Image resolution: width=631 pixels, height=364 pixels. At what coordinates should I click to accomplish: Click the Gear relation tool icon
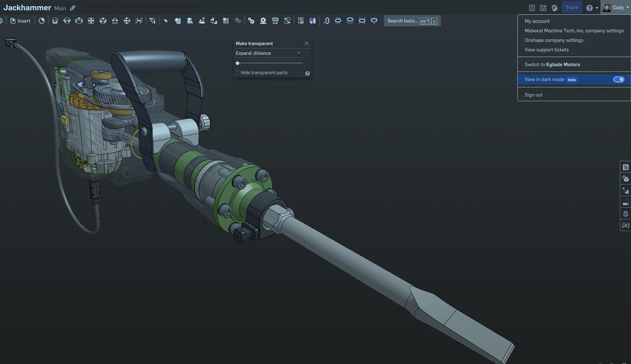pos(251,21)
